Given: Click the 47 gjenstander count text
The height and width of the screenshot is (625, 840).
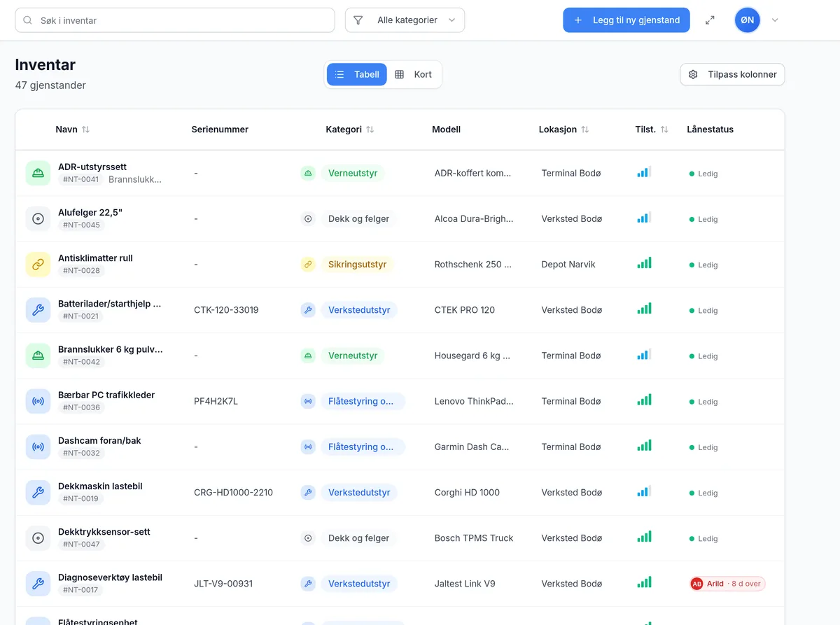Looking at the screenshot, I should [50, 85].
